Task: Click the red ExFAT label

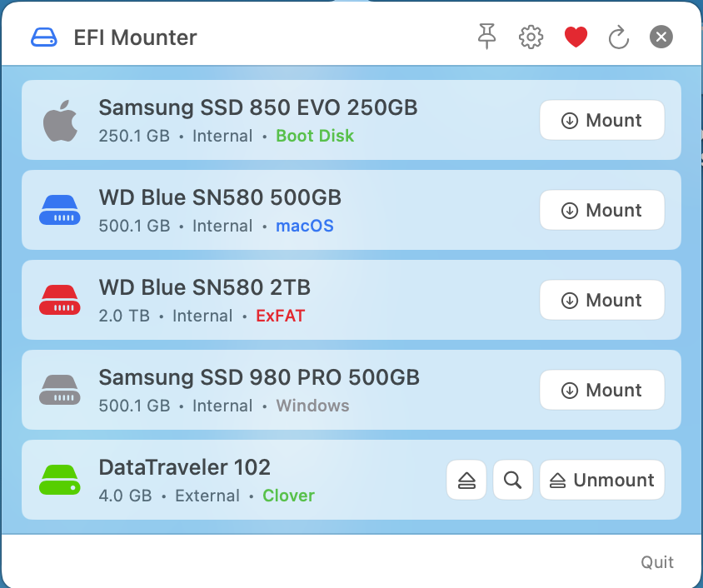Action: click(281, 316)
